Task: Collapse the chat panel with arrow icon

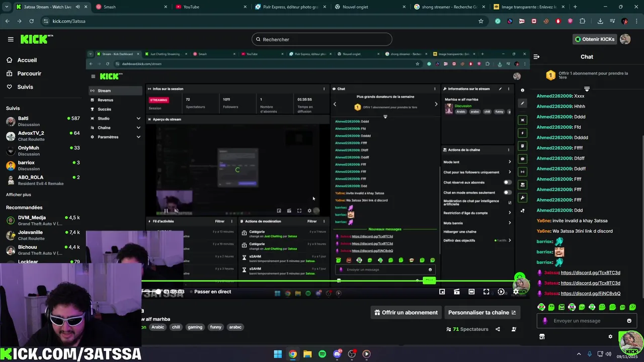Action: pos(536,57)
